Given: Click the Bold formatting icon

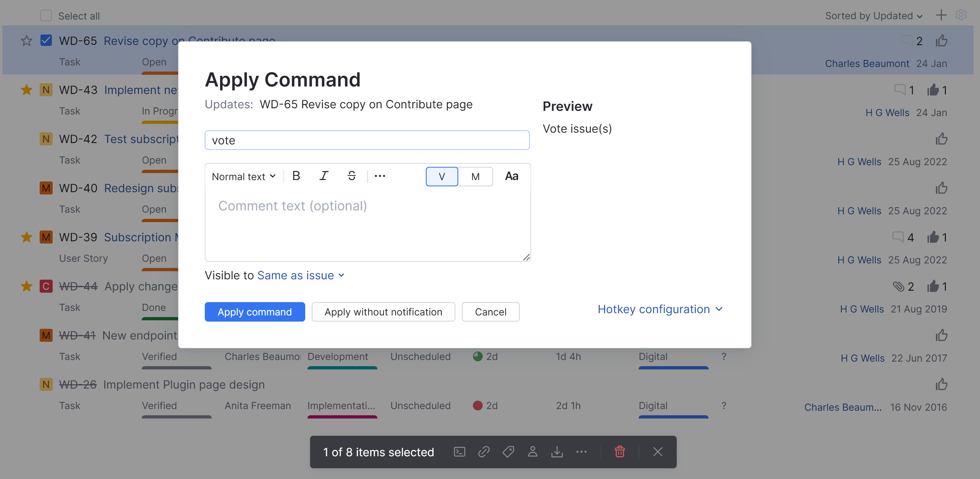Looking at the screenshot, I should pos(296,176).
